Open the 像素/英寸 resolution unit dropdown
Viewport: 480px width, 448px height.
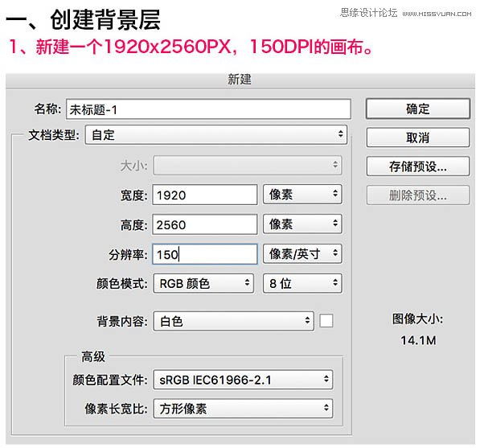[x=302, y=253]
